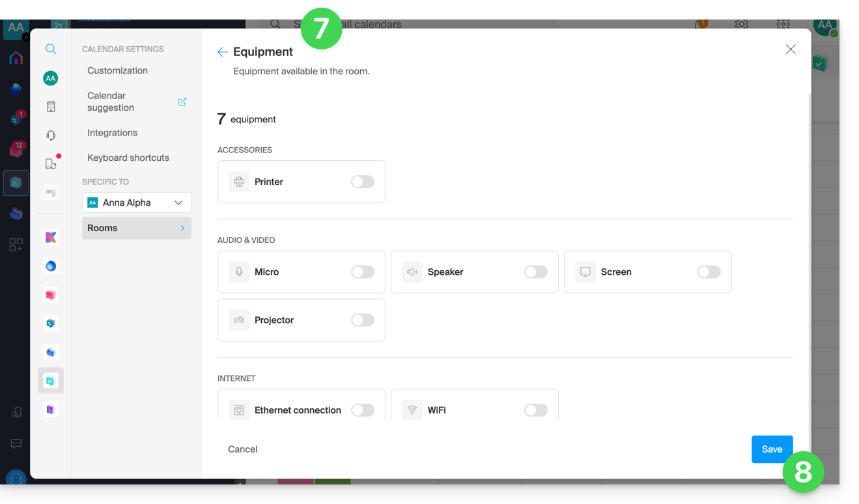Select Keyboard shortcuts in the settings menu
This screenshot has height=504, width=859.
pyautogui.click(x=128, y=158)
